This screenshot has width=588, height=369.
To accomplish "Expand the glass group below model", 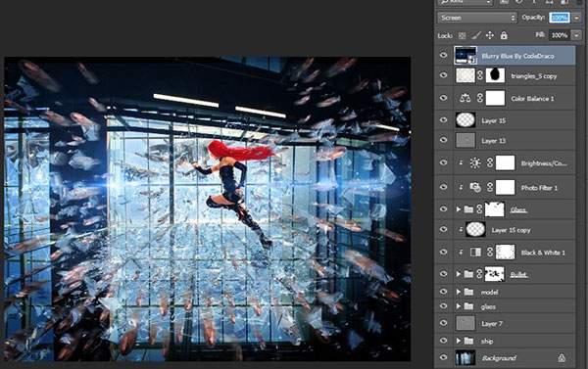I will click(459, 306).
